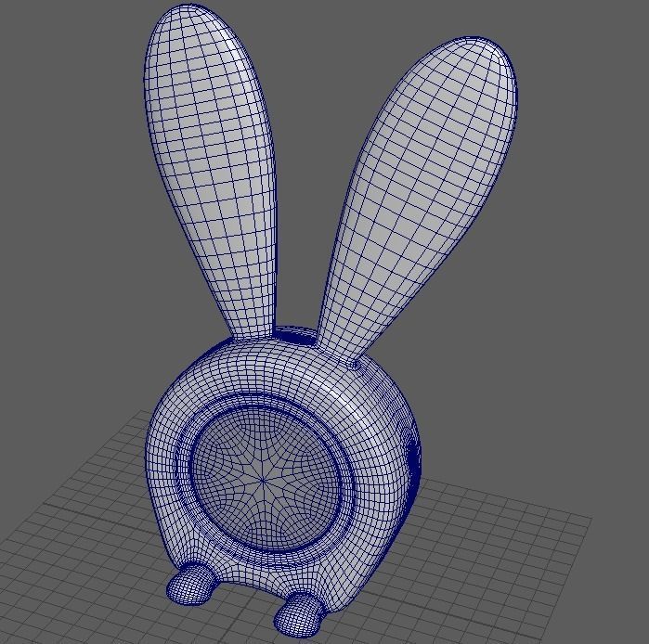Viewport: 649px width, 644px height.
Task: Pick the bunny's left foot mesh
Action: coord(191,583)
